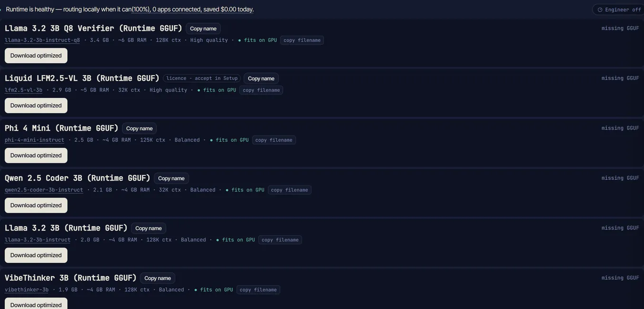The width and height of the screenshot is (644, 309).
Task: Click 'High quality' label on Liquid LFM2.5-VL row
Action: point(168,90)
